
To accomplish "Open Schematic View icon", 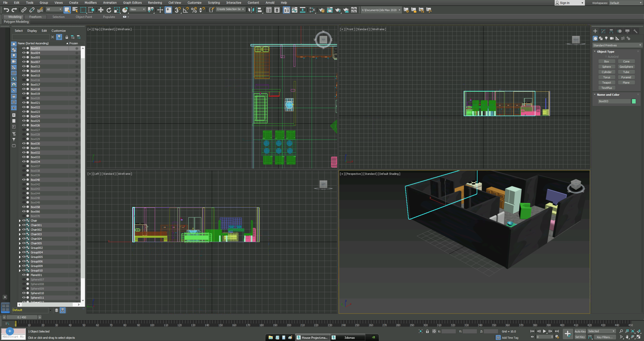I will (x=303, y=10).
